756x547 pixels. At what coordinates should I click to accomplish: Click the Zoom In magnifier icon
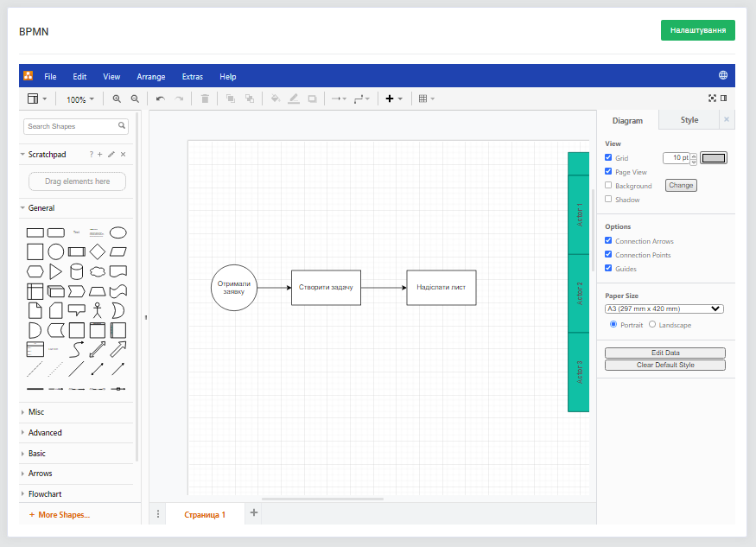click(117, 99)
